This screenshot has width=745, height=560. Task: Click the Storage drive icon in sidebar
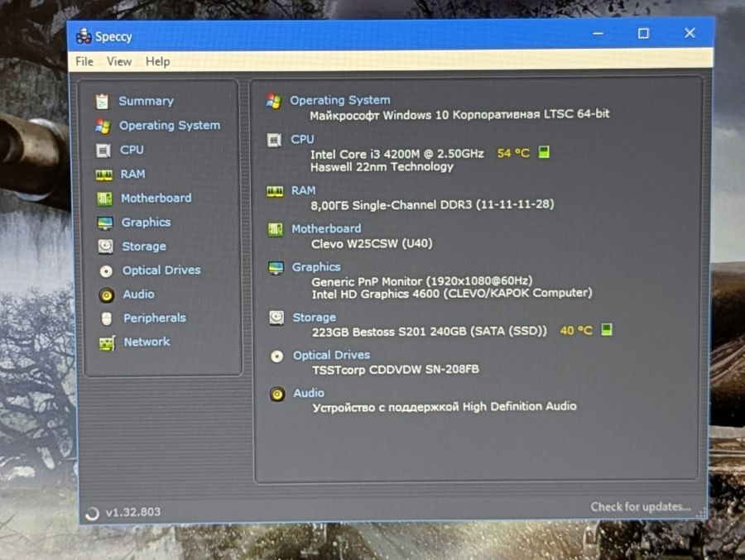[105, 246]
